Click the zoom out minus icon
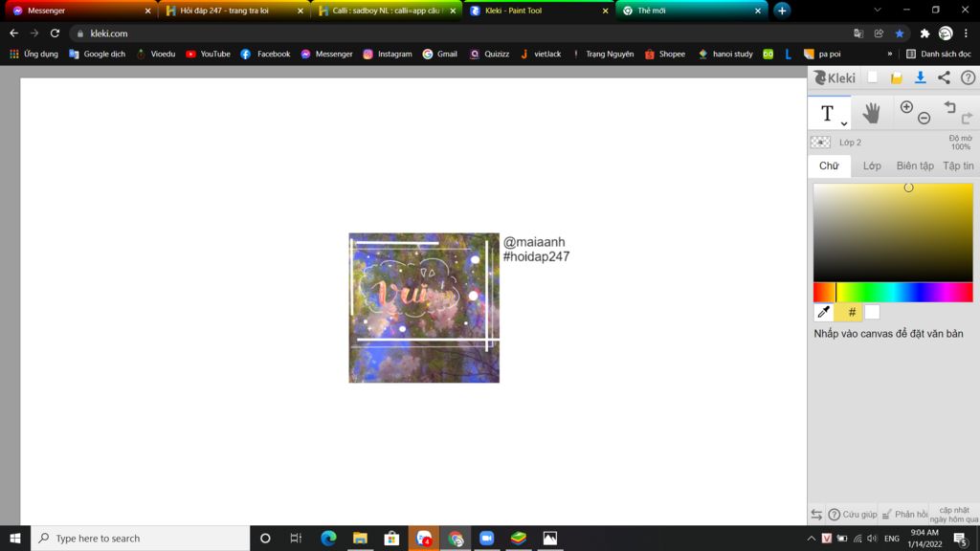Screen dimensions: 980x551 (924, 118)
